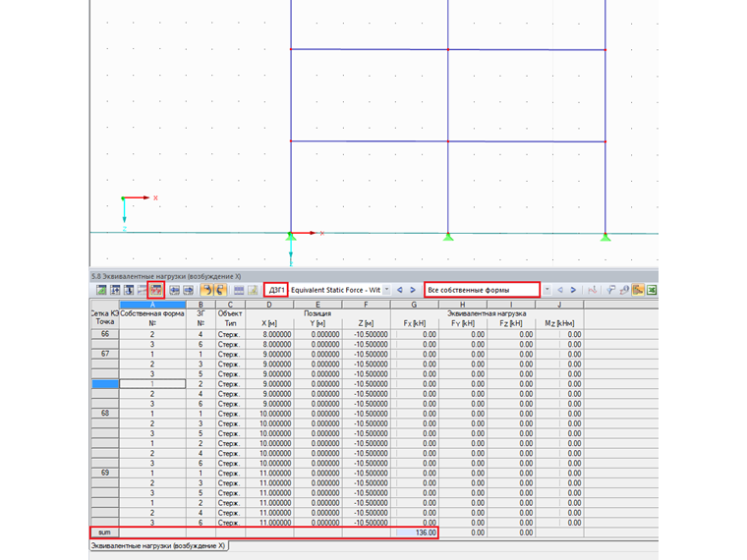Screen dimensions: 747x560
Task: Select row header 67
Action: pyautogui.click(x=105, y=354)
